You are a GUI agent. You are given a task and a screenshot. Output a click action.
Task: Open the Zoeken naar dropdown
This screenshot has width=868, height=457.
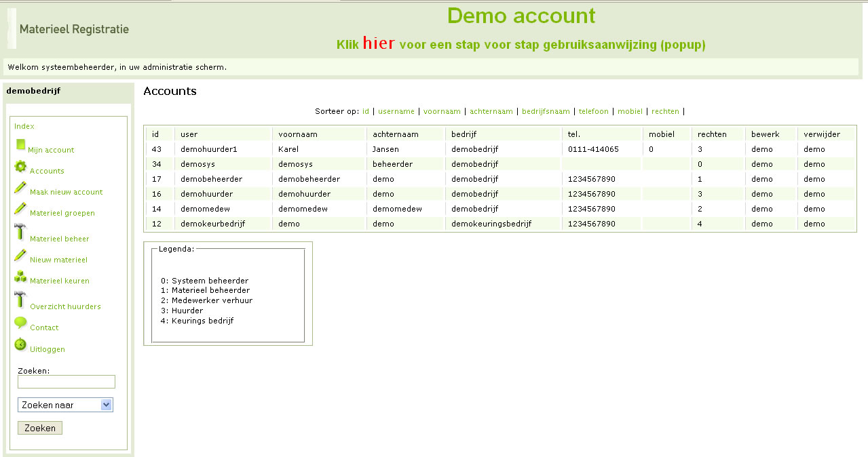pos(65,405)
